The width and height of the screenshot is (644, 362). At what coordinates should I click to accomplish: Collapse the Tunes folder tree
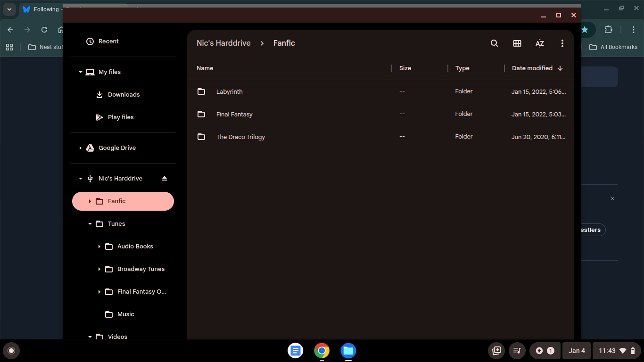tap(90, 224)
